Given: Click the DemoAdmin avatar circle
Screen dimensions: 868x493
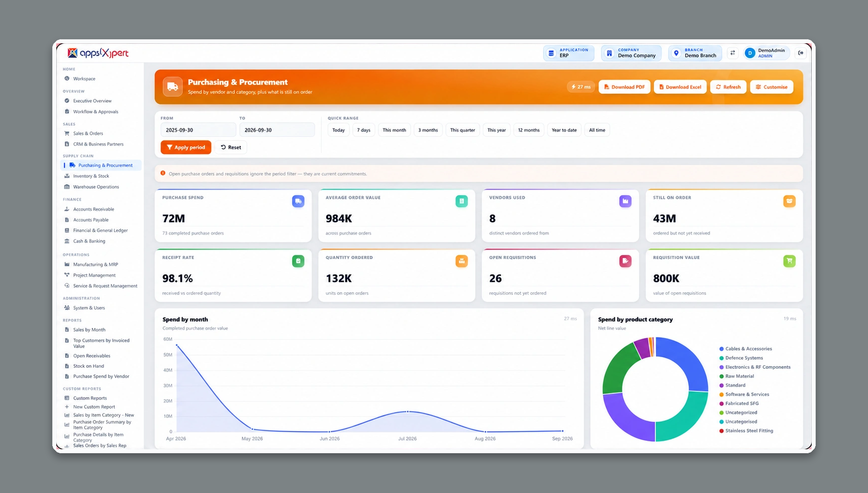Looking at the screenshot, I should pos(750,53).
